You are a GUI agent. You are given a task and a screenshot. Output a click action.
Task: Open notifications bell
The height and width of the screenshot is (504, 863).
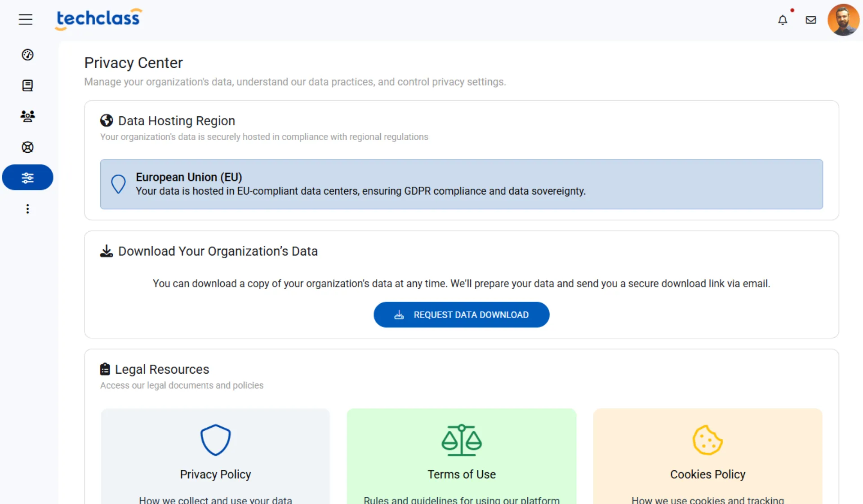783,20
